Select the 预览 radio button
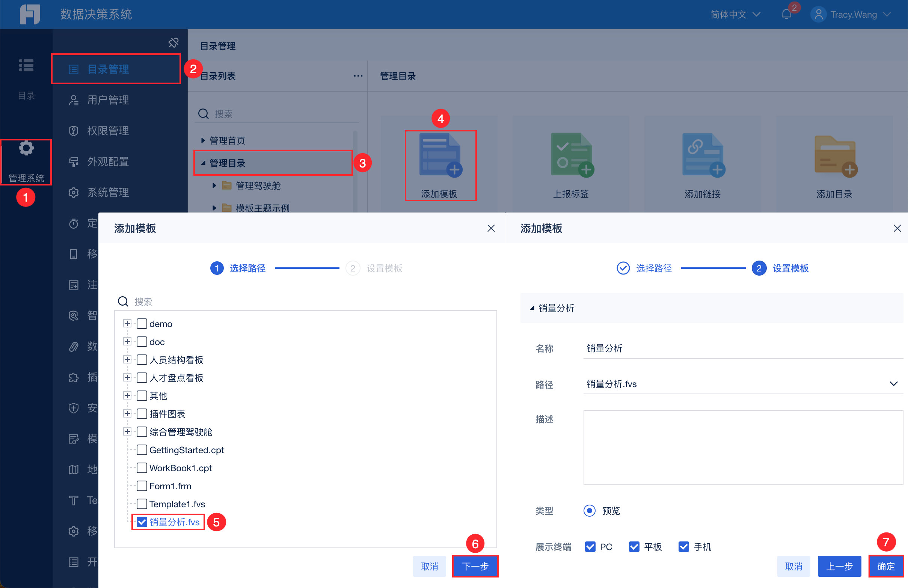908x588 pixels. (x=590, y=511)
